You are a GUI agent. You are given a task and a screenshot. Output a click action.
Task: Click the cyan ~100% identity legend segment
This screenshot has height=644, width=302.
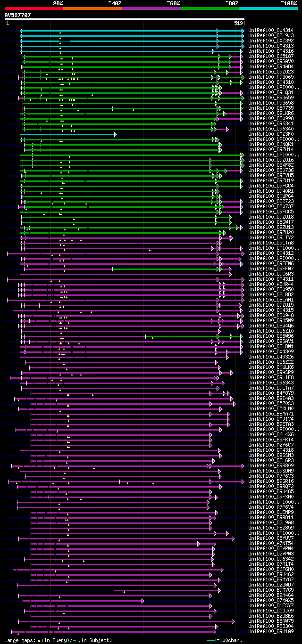268,8
